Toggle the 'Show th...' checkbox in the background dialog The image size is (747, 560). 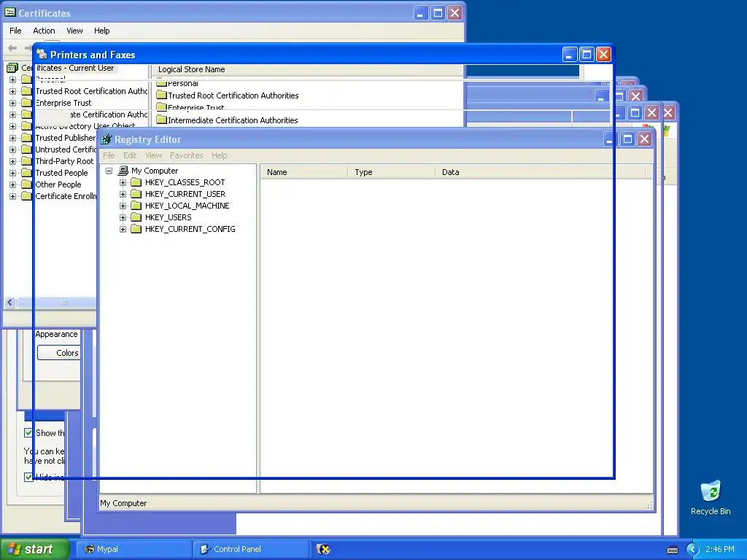click(28, 433)
